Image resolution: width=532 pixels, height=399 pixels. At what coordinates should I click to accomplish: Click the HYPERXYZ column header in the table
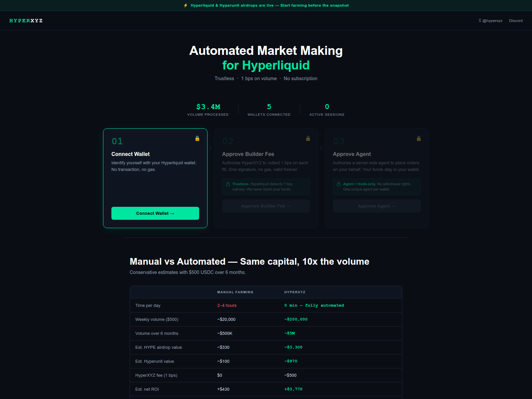coord(295,292)
